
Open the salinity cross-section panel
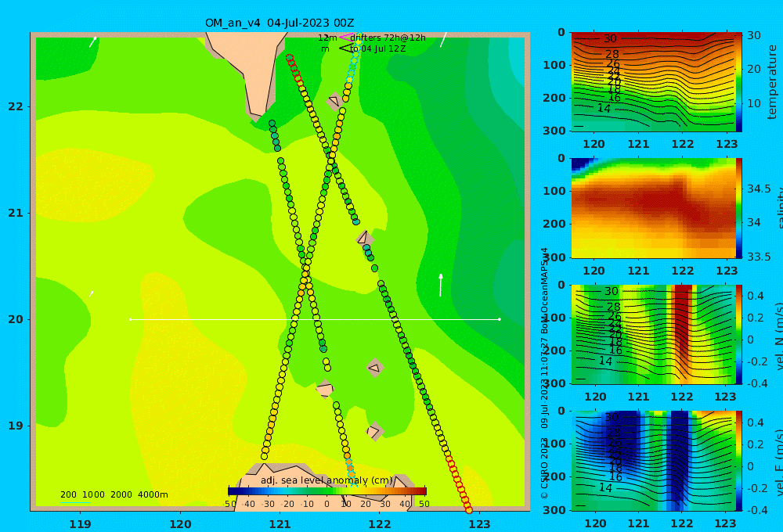click(x=652, y=208)
